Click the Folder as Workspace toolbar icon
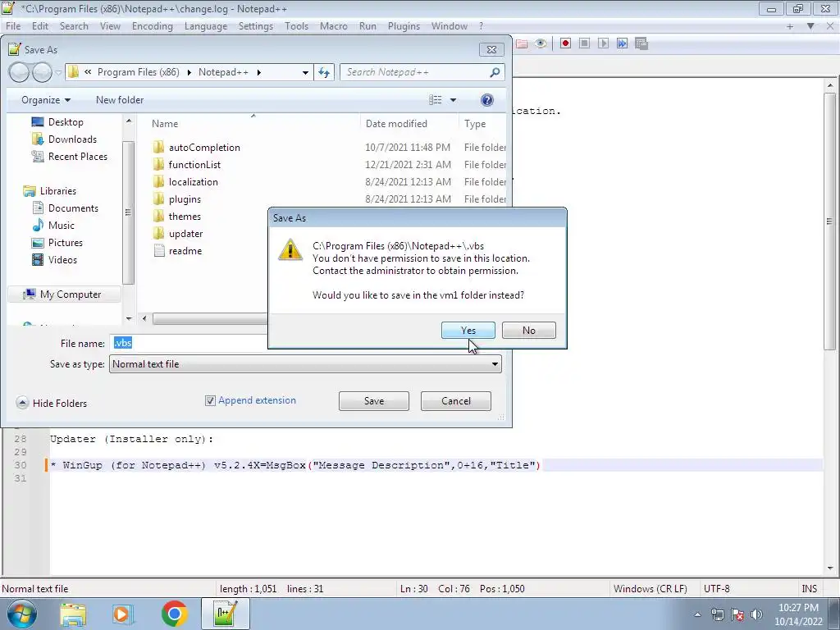Screen dimensions: 840x630 click(x=521, y=44)
